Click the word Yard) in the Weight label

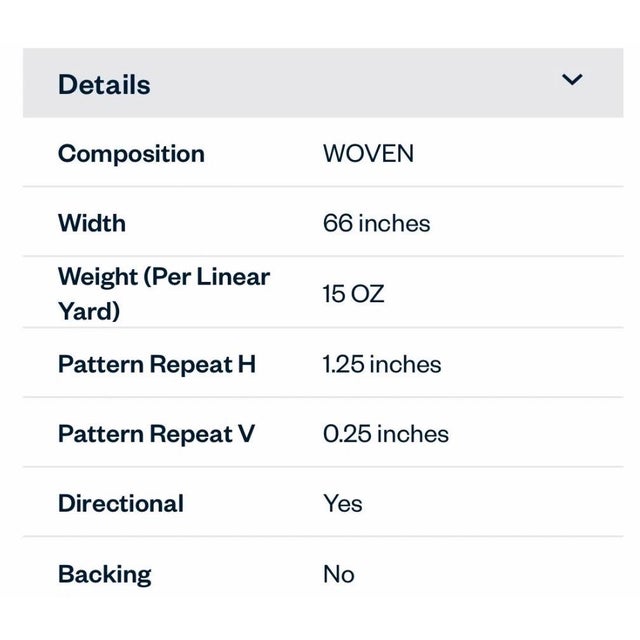[x=89, y=311]
